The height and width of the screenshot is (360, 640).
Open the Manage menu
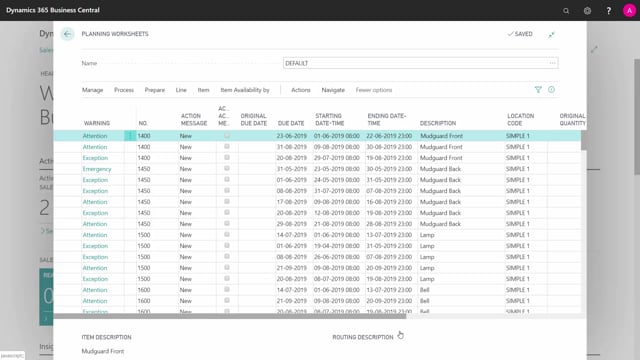93,90
